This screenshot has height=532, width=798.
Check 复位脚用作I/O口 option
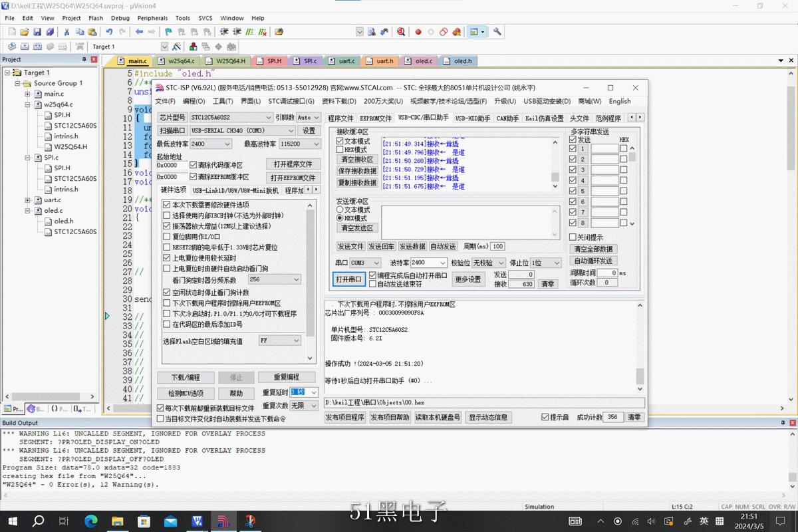pos(167,237)
